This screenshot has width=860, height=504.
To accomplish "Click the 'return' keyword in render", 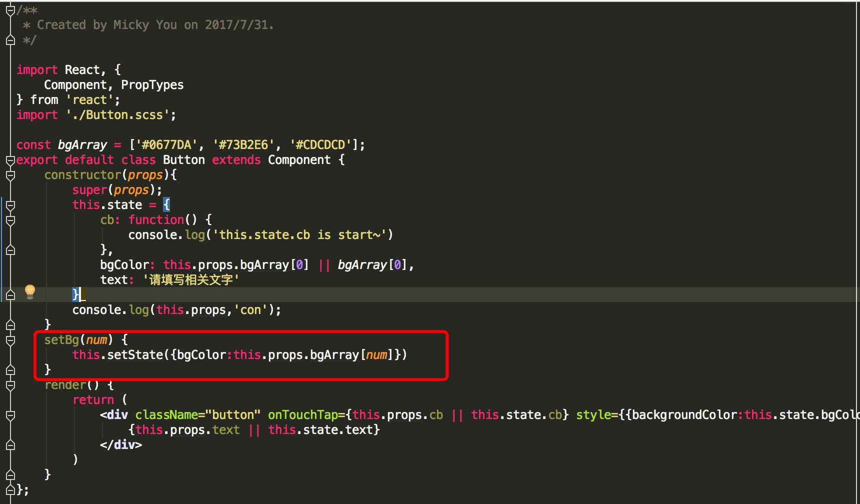I will pos(93,400).
